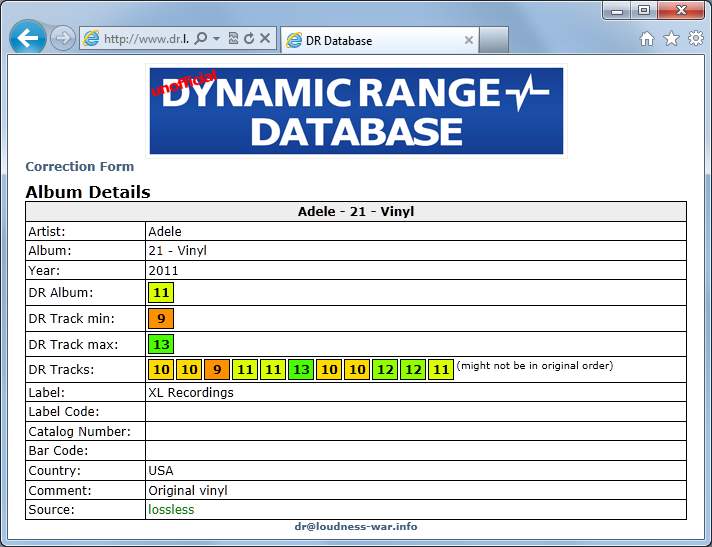Screen dimensions: 712x547
Task: Open the Home page icon
Action: (647, 39)
